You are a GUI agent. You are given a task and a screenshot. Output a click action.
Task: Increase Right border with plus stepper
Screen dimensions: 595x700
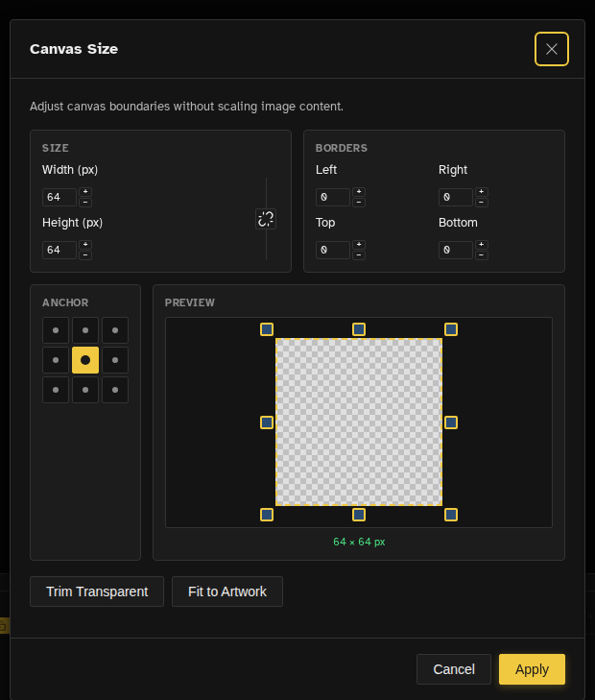[x=481, y=192]
